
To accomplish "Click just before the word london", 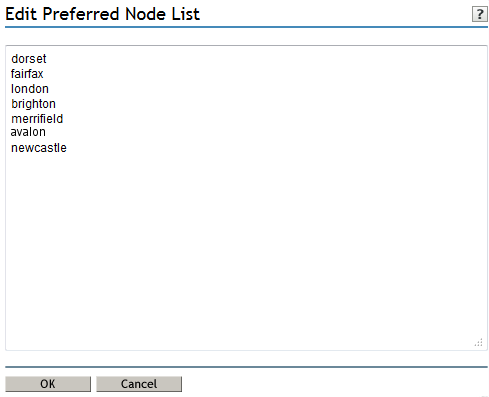I will 11,89.
